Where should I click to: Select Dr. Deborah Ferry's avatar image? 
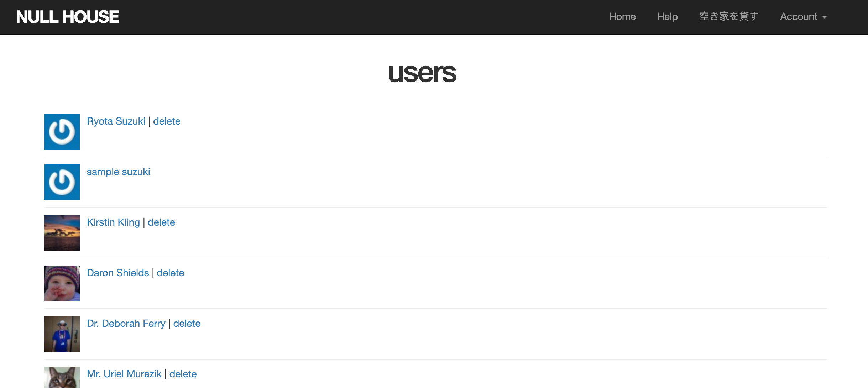(62, 334)
